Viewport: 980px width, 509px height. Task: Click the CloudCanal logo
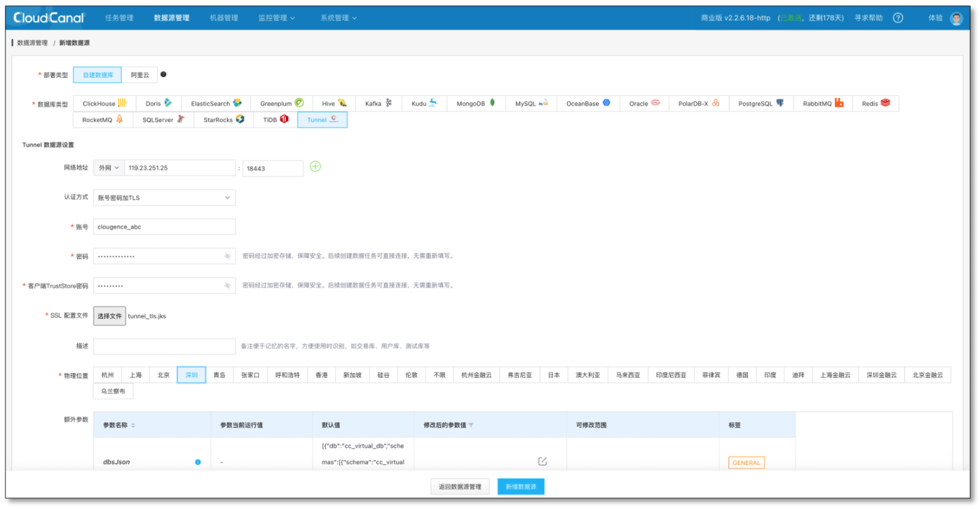[x=48, y=18]
